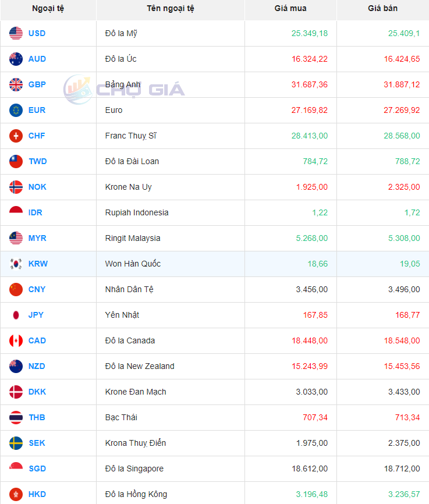
Task: Select the Ringit Malaysia currency name
Action: (x=133, y=238)
